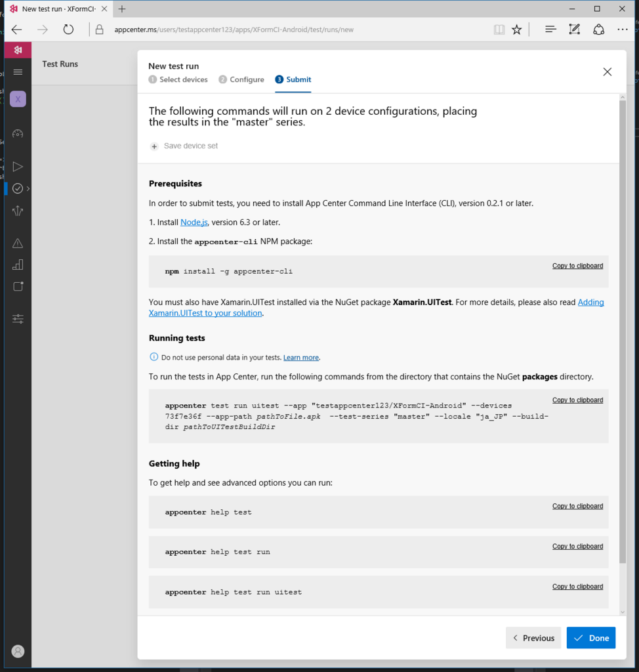639x672 pixels.
Task: Copy 'appcenter help test run uitest' to clipboard
Action: (x=577, y=587)
